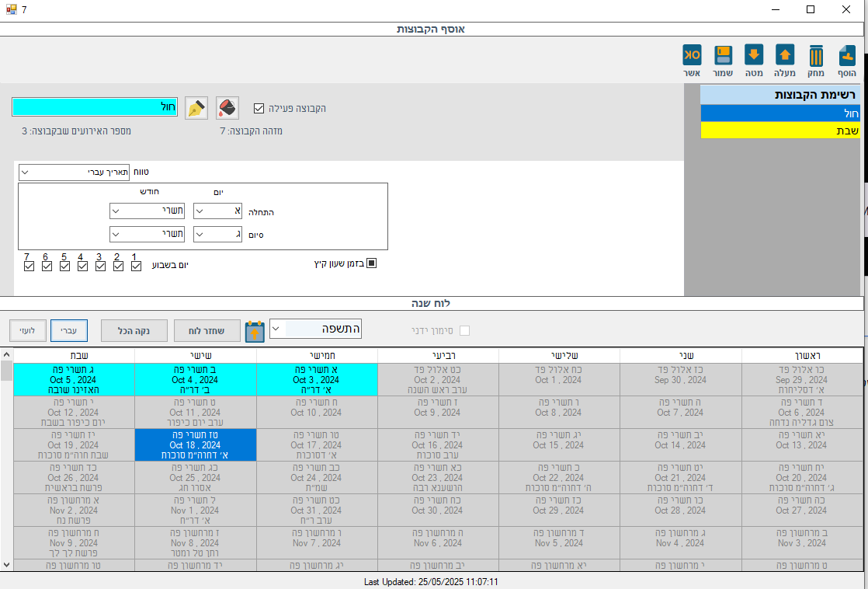Click the מחק (delete) trash icon

click(x=816, y=56)
